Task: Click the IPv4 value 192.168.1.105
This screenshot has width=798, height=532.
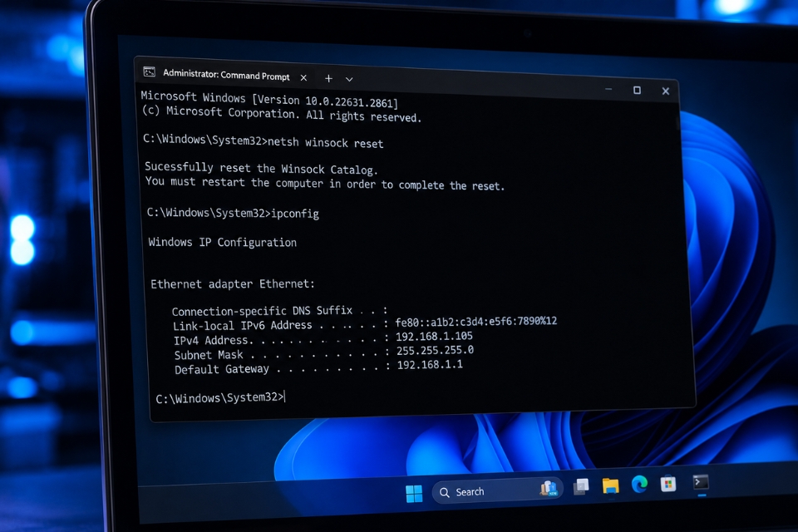Action: point(434,336)
